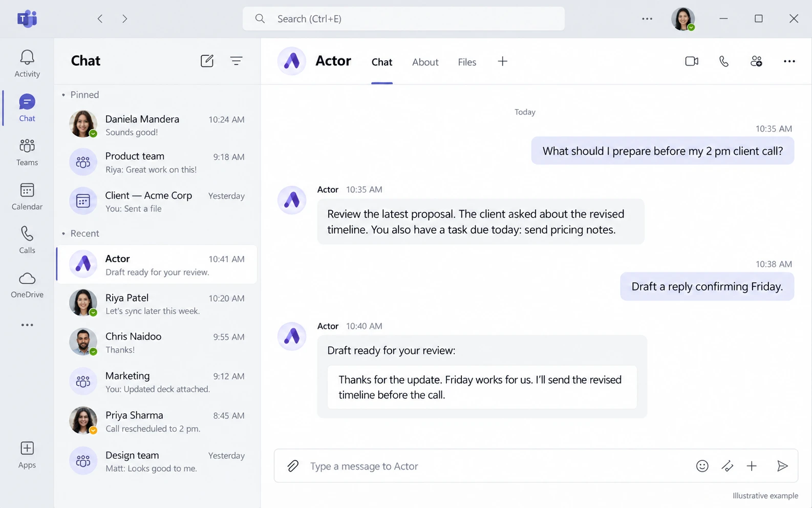Viewport: 812px width, 508px height.
Task: Open Daniela Mandera pinned chat
Action: pyautogui.click(x=157, y=125)
